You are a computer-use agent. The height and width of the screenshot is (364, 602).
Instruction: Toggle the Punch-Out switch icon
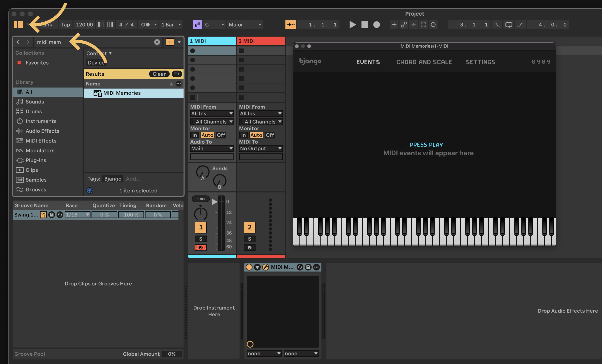coord(521,25)
